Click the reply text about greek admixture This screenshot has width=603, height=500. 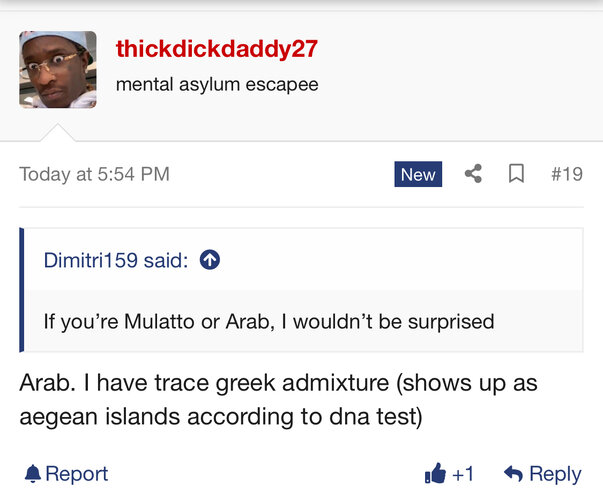point(278,400)
